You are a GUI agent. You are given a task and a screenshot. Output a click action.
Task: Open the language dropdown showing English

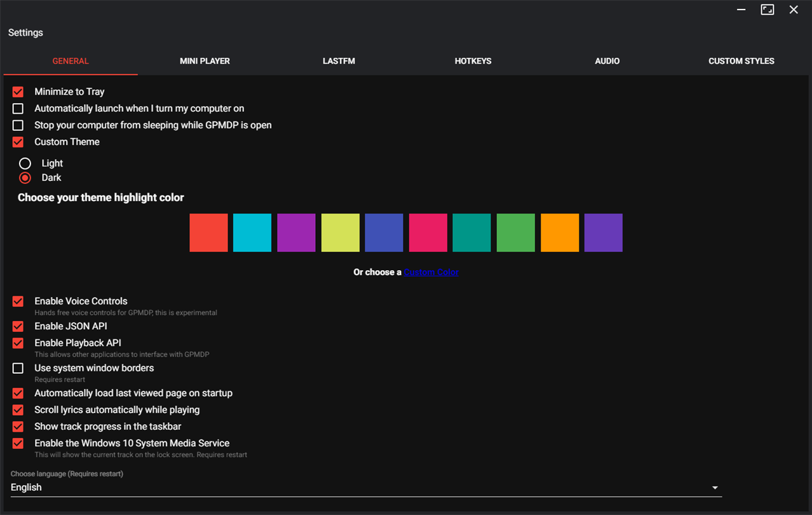point(366,488)
